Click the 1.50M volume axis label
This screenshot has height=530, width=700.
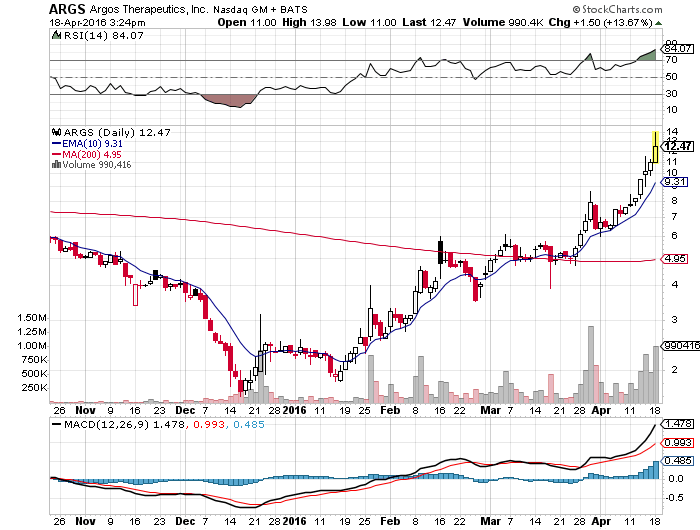point(32,318)
